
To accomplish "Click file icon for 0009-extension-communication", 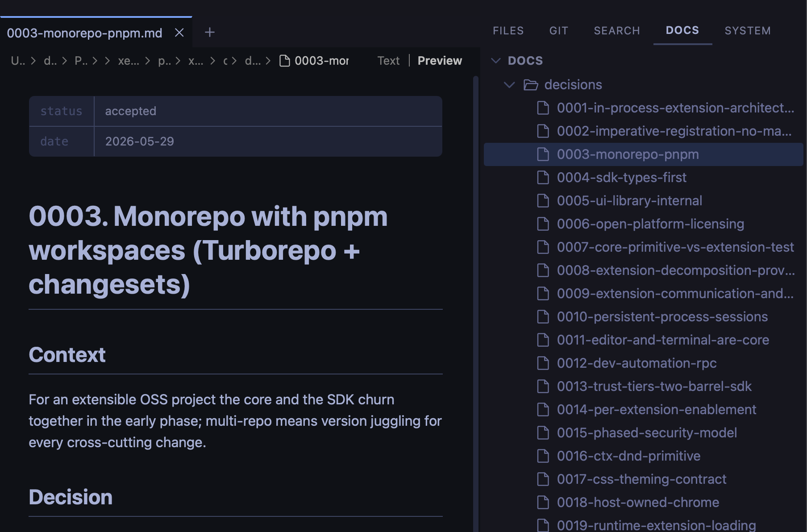I will pyautogui.click(x=543, y=294).
